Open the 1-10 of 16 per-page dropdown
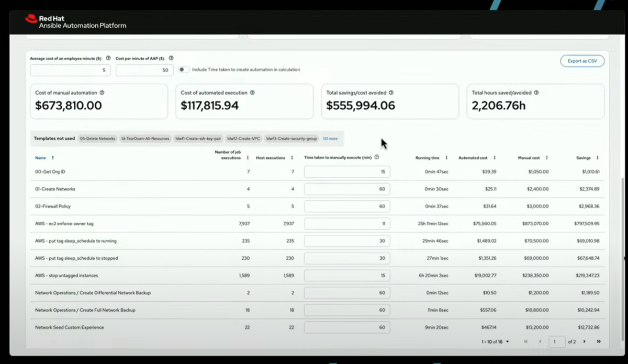This screenshot has width=628, height=364. [495, 342]
